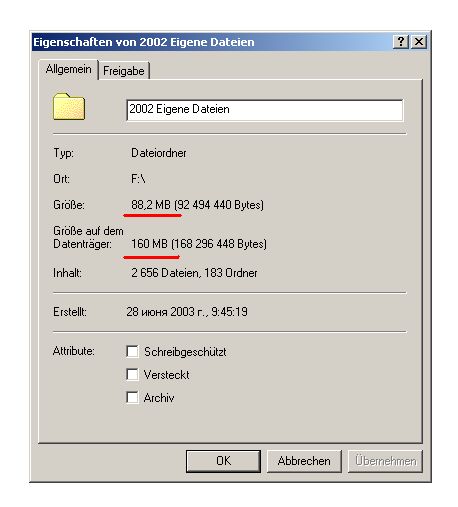Image resolution: width=458 pixels, height=507 pixels.
Task: Toggle the Archiv checkbox
Action: coord(132,397)
